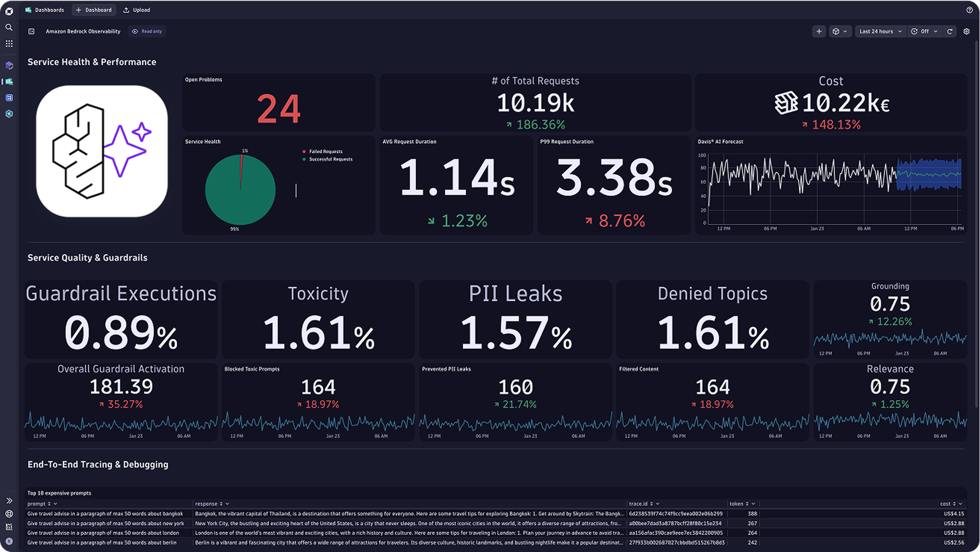This screenshot has width=980, height=552.
Task: Click the Read only badge
Action: [x=147, y=31]
